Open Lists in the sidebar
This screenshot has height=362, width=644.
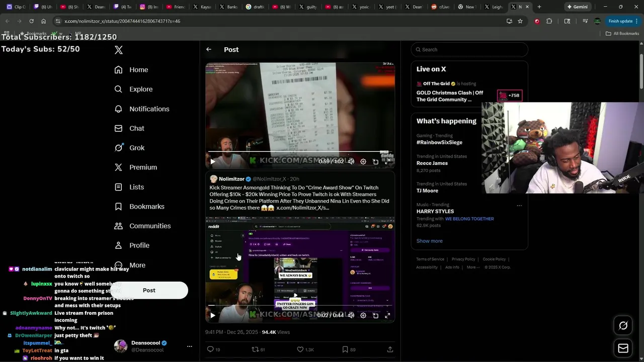point(129,187)
